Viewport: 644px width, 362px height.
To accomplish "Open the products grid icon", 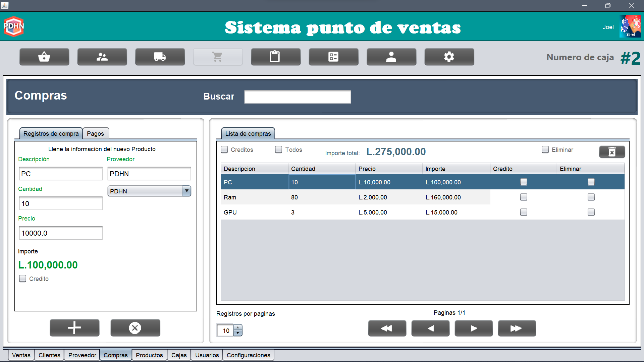I will [x=333, y=57].
